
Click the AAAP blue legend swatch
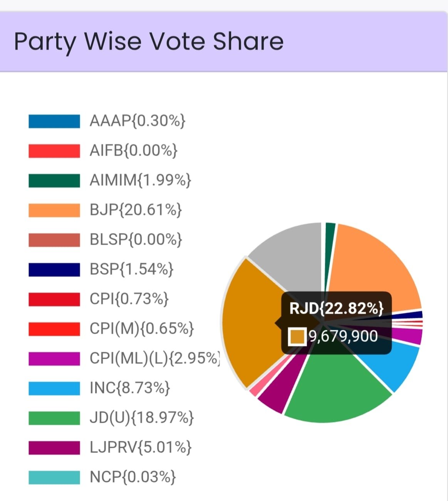pyautogui.click(x=54, y=121)
